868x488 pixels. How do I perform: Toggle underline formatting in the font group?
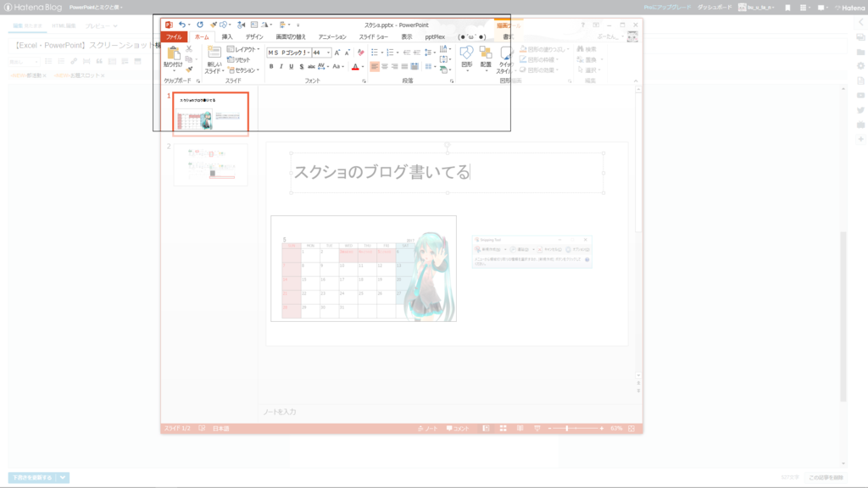(291, 66)
